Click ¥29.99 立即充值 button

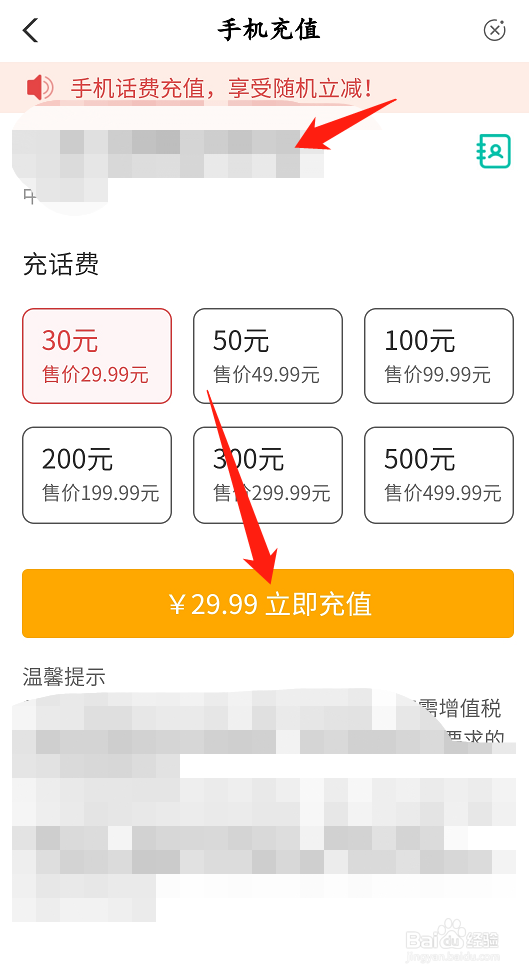[268, 603]
